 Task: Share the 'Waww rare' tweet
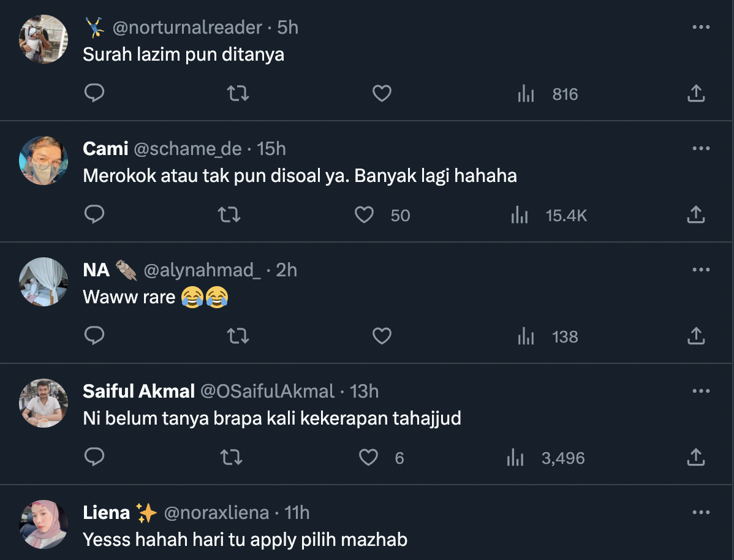pos(695,336)
